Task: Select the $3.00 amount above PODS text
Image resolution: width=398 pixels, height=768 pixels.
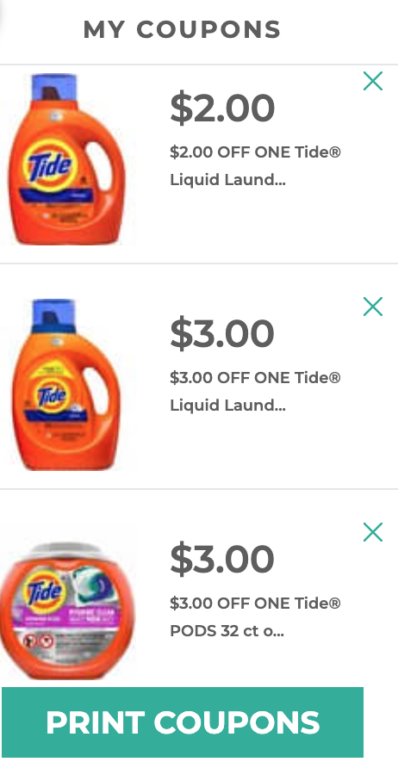Action: (x=222, y=559)
